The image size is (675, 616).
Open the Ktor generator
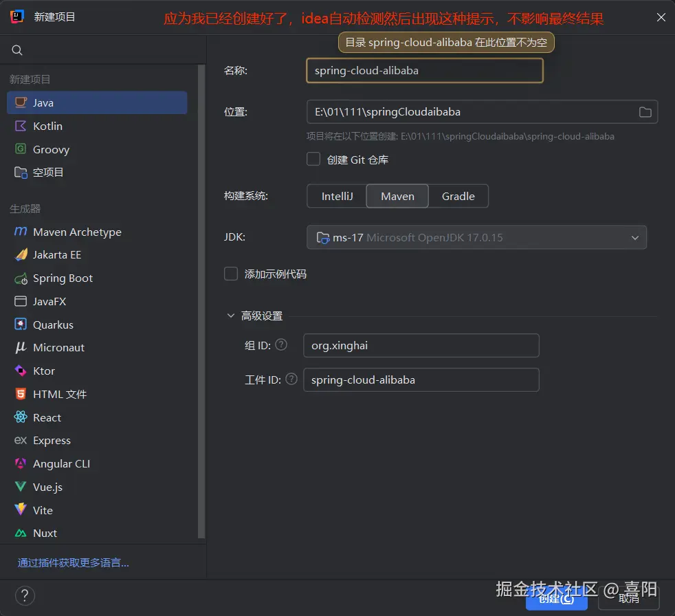pyautogui.click(x=97, y=371)
